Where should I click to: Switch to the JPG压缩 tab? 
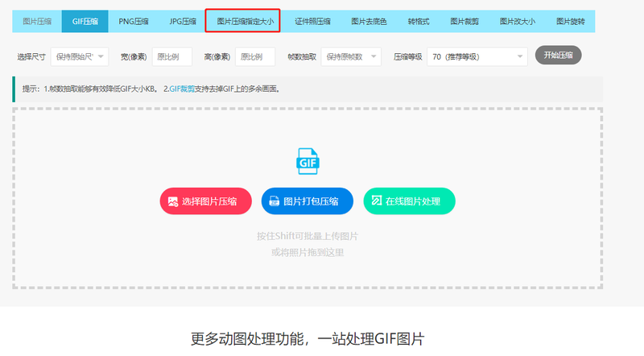183,22
